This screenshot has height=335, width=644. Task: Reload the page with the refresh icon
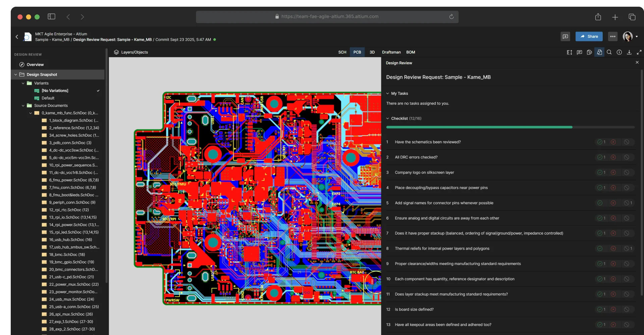pos(451,17)
